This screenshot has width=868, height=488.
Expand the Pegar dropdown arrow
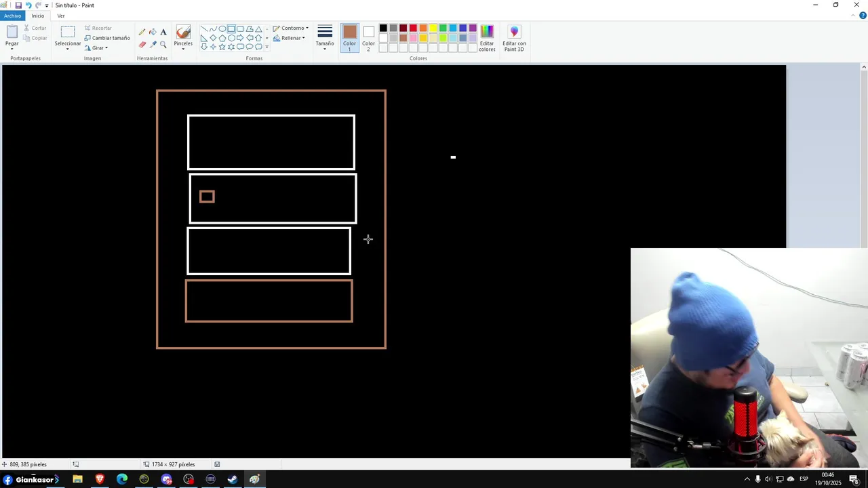click(x=12, y=49)
